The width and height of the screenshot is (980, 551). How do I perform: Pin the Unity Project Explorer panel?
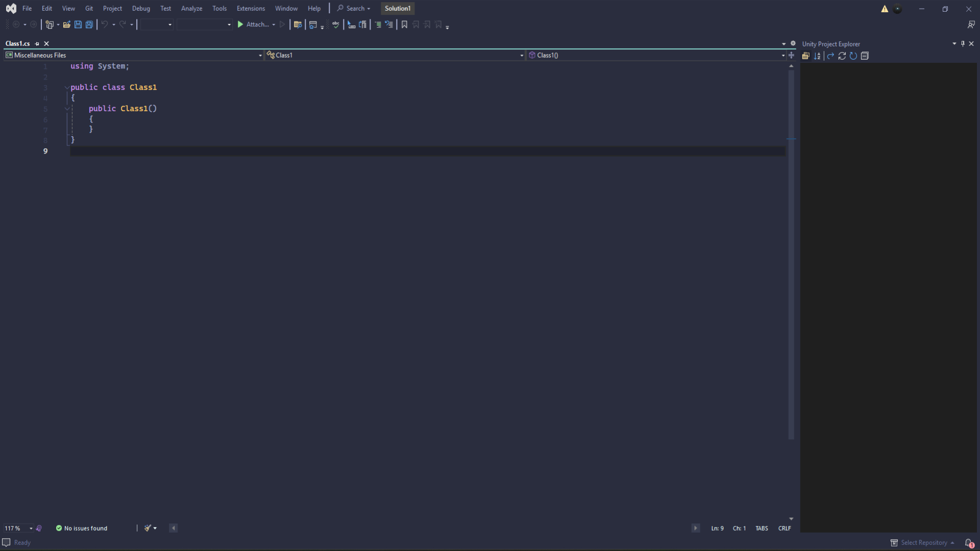pos(962,43)
